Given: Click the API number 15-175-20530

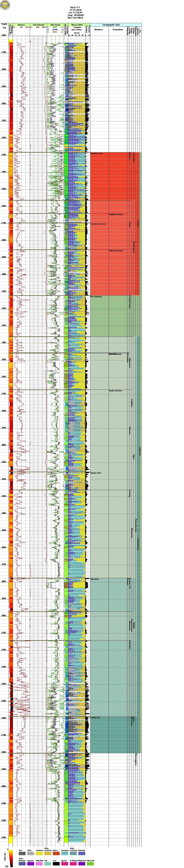Looking at the screenshot, I should point(75,10).
